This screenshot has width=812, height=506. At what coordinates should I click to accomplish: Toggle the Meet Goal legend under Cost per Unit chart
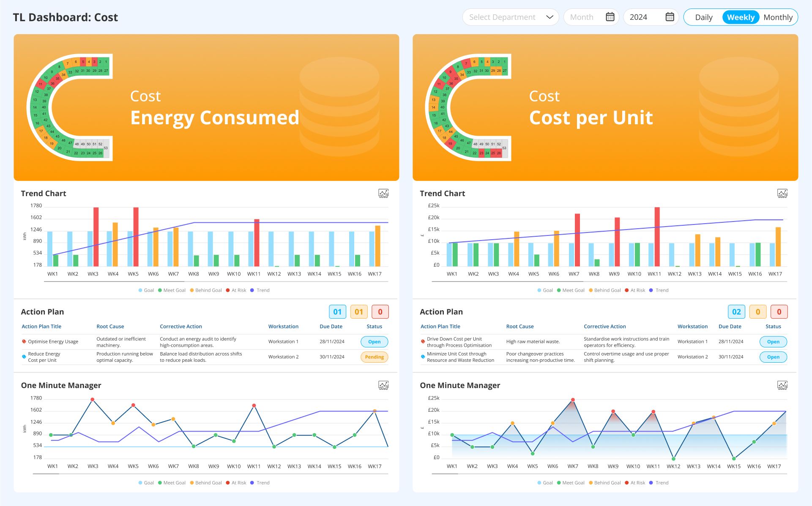[571, 290]
